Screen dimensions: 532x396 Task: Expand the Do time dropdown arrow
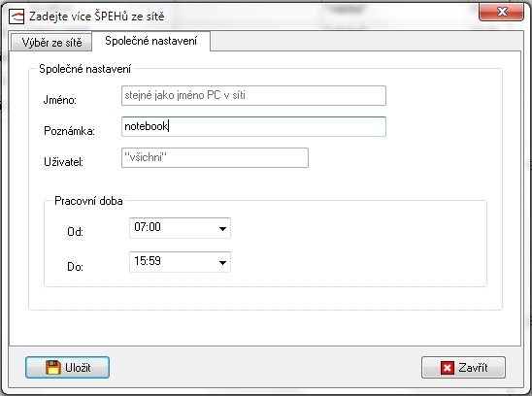click(x=222, y=262)
